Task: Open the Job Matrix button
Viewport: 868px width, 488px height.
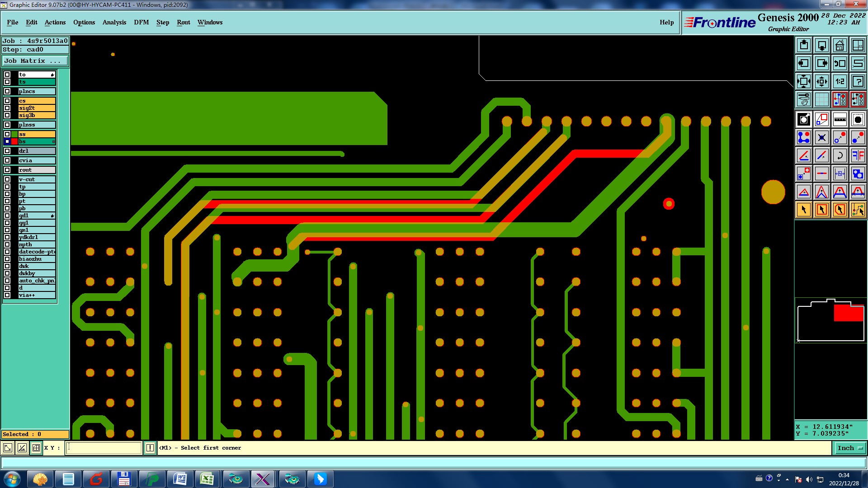Action: [x=35, y=61]
